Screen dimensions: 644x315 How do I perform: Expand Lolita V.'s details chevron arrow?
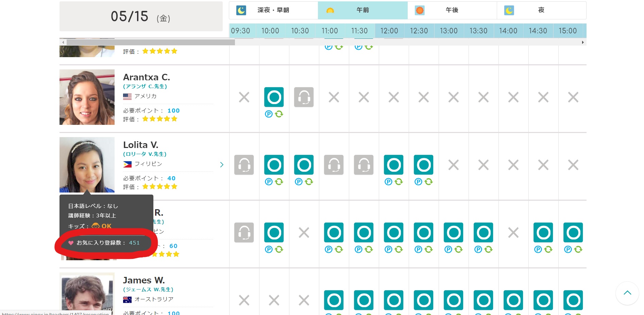click(222, 165)
